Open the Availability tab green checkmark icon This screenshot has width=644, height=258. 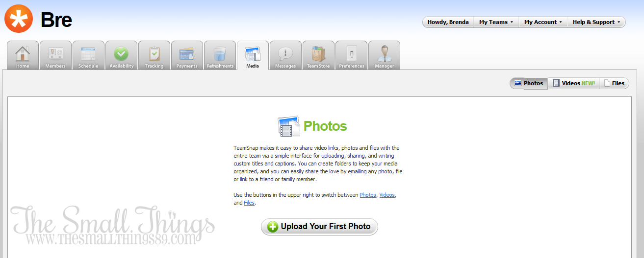121,53
